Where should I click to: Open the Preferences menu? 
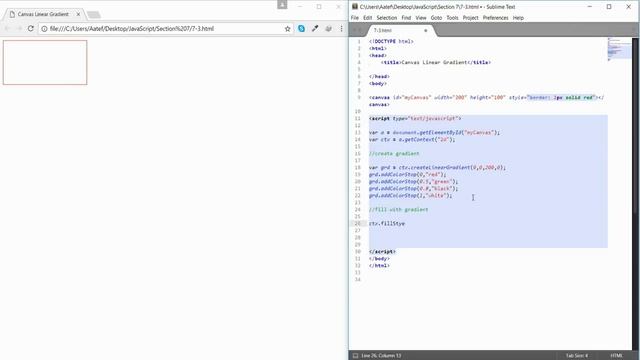[496, 18]
